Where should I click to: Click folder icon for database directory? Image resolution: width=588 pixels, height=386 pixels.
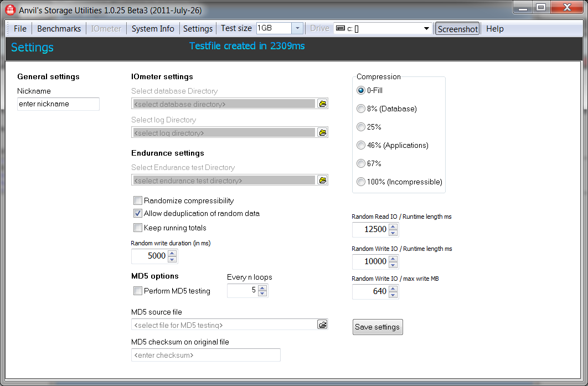click(x=322, y=104)
